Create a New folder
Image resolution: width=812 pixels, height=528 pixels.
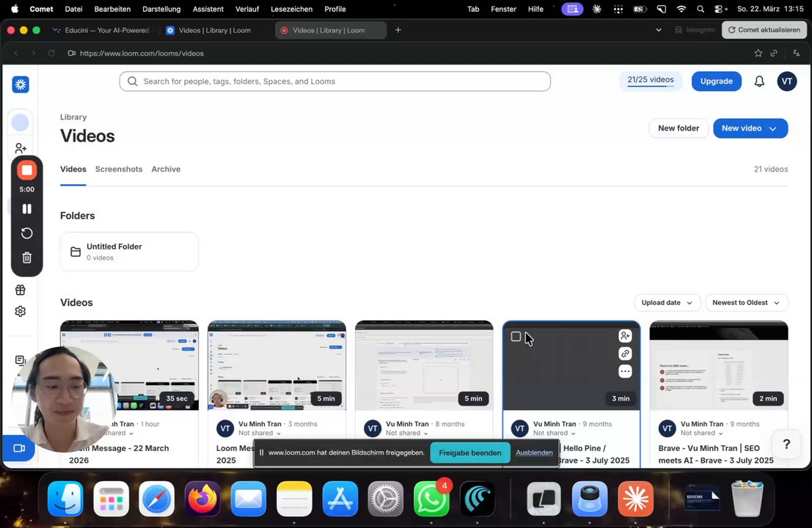tap(679, 128)
